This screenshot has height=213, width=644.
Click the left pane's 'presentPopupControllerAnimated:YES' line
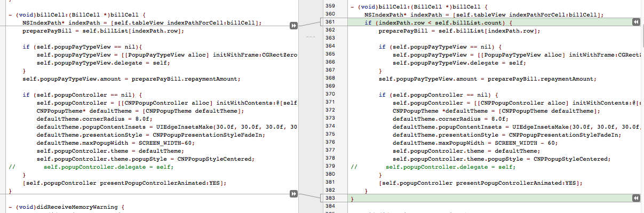[124, 183]
